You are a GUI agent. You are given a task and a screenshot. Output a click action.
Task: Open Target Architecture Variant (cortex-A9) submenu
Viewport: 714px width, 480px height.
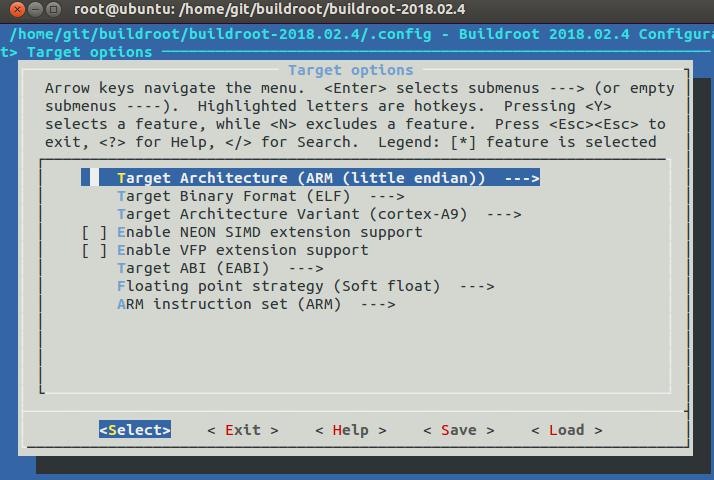coord(319,214)
